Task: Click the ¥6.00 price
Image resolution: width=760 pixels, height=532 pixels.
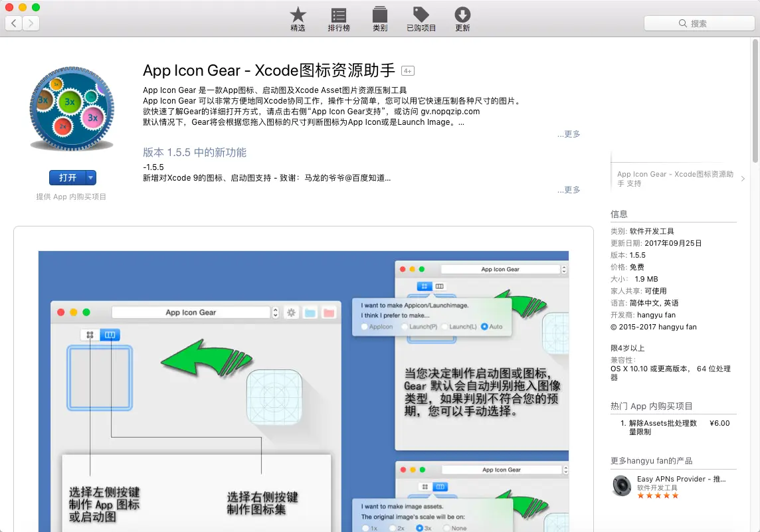Action: coord(719,423)
